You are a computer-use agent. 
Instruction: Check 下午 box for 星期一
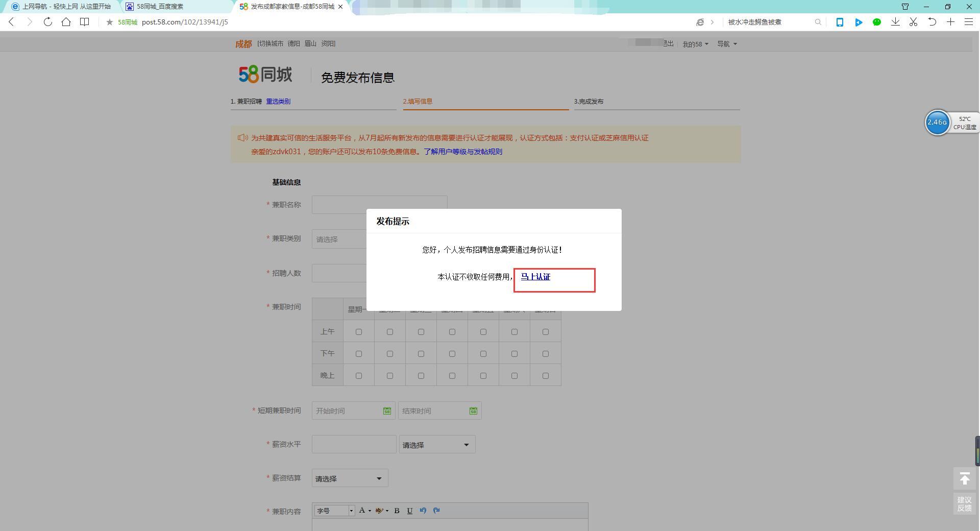tap(359, 354)
